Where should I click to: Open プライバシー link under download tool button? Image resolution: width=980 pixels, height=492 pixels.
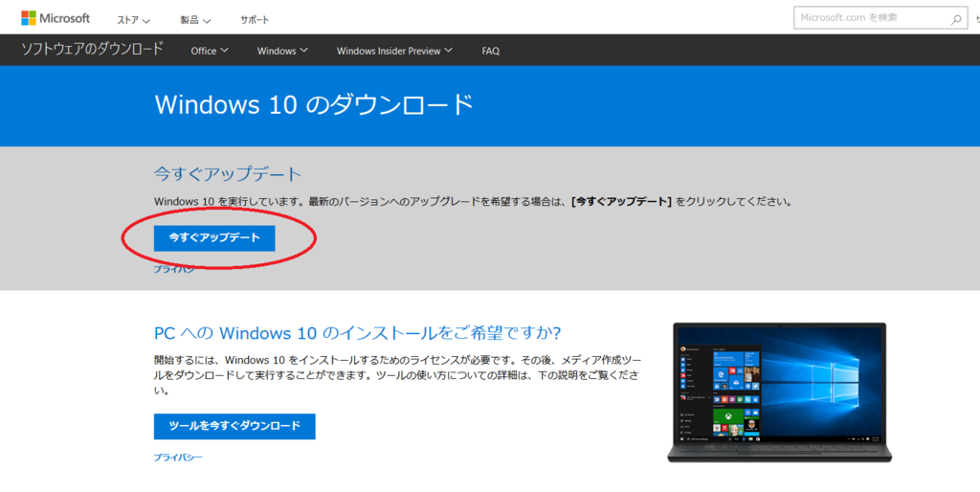coord(178,458)
